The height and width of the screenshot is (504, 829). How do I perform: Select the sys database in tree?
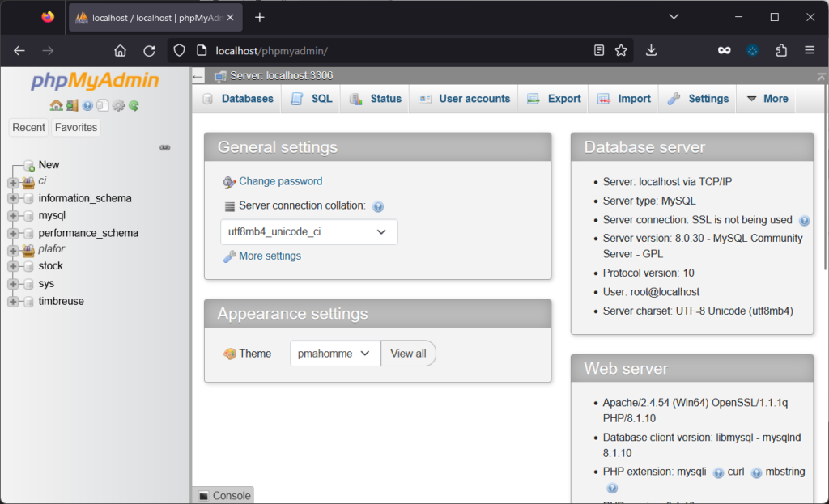(46, 284)
